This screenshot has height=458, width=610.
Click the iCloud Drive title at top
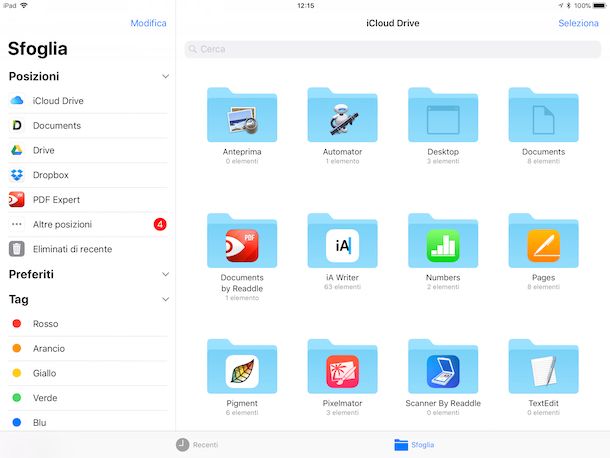(x=393, y=23)
